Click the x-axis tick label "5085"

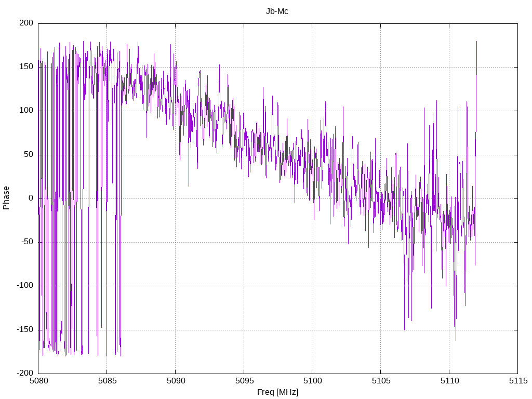pos(107,381)
